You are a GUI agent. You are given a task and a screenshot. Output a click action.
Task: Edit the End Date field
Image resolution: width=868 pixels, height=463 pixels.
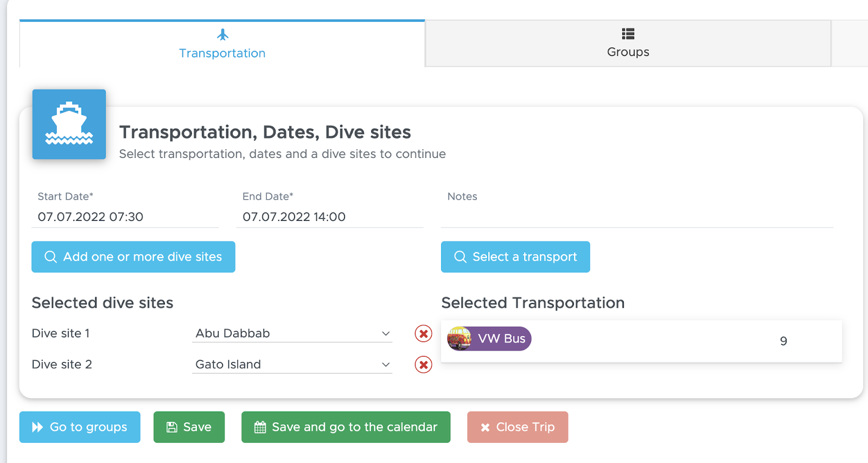point(330,217)
